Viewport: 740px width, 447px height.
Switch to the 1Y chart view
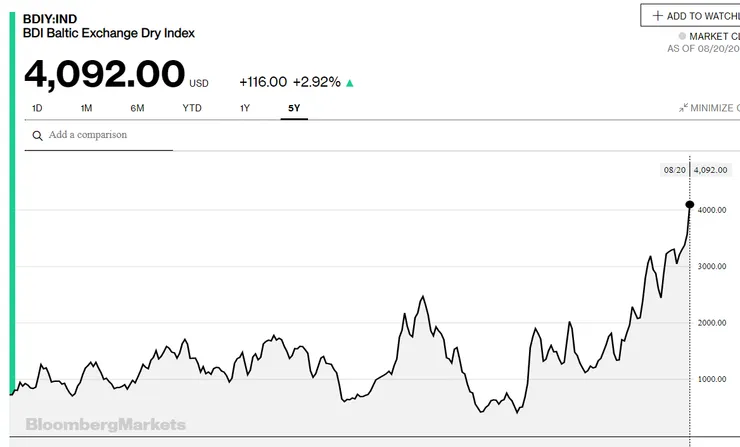click(x=245, y=108)
